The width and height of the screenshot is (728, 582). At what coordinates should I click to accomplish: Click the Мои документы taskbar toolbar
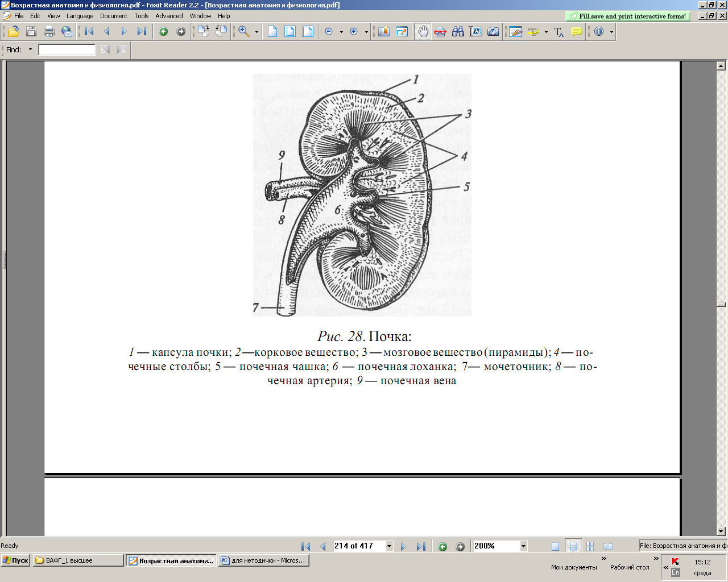(x=574, y=567)
